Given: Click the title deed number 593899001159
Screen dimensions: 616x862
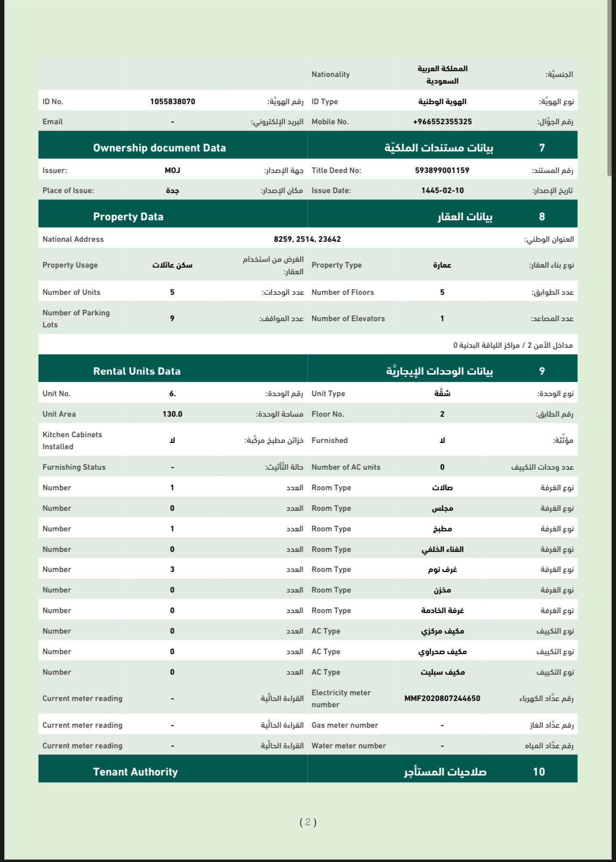Looking at the screenshot, I should tap(442, 171).
